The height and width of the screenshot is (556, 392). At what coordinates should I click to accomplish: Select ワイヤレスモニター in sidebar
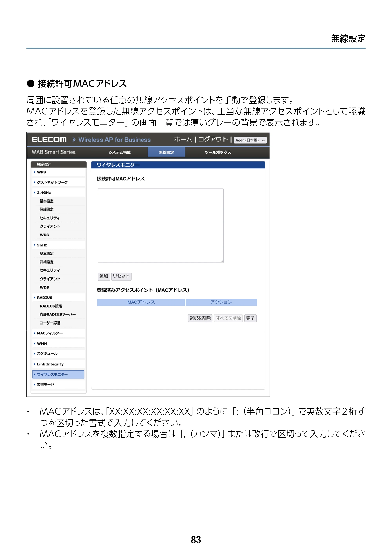58,374
